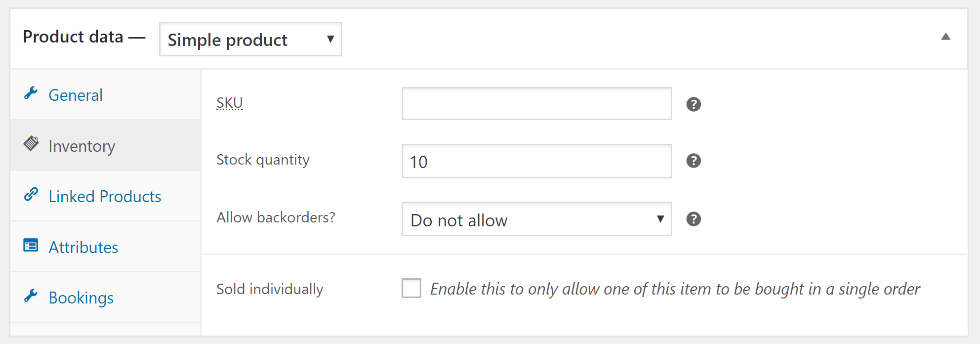This screenshot has height=344, width=980.
Task: Open the Linked Products tab
Action: pos(105,196)
